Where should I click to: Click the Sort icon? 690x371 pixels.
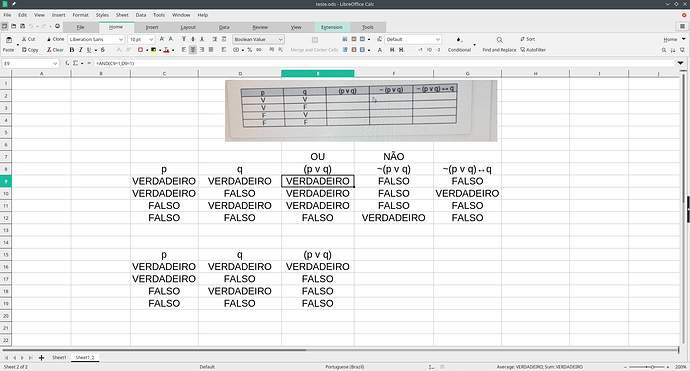[527, 39]
